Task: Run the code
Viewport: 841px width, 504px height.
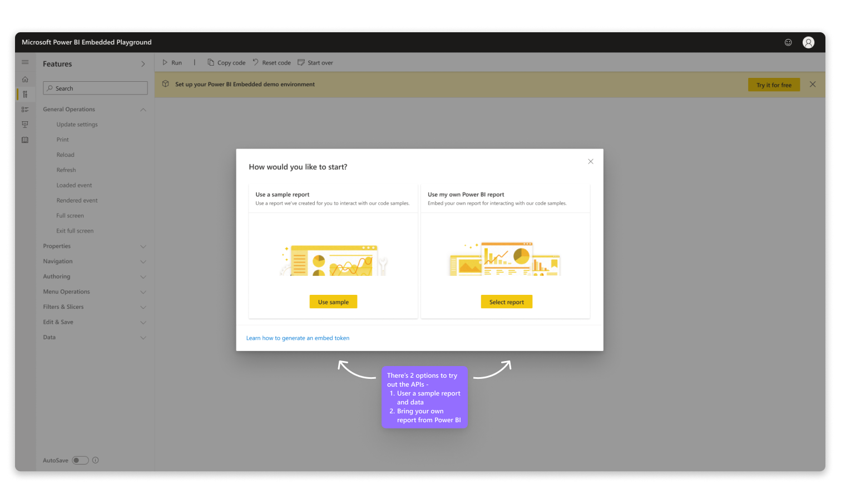Action: (172, 63)
